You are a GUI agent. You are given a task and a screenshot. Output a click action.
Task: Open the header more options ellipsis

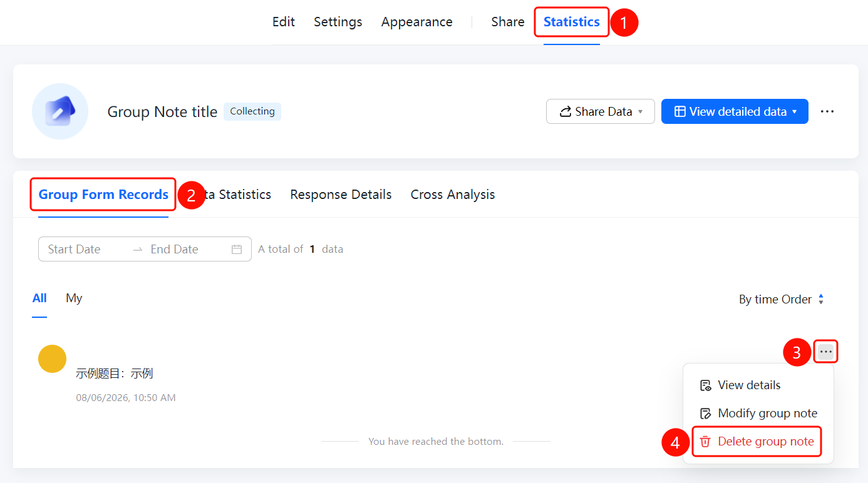[x=827, y=111]
